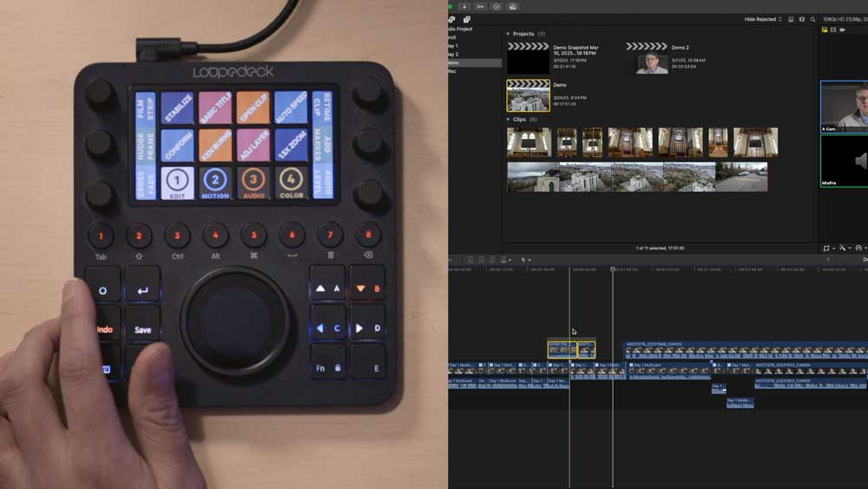Open the Enhancements magic wand menu
The height and width of the screenshot is (489, 868).
click(845, 248)
